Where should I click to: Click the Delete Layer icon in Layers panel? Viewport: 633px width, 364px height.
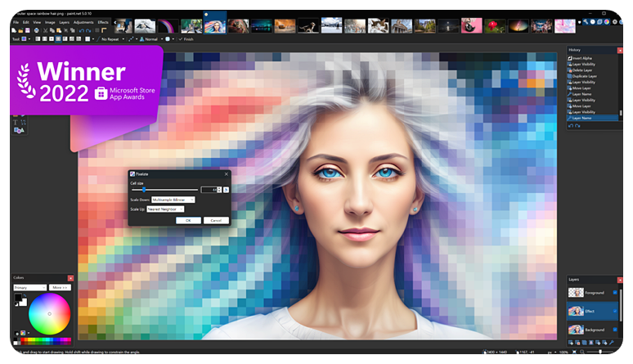pos(577,342)
